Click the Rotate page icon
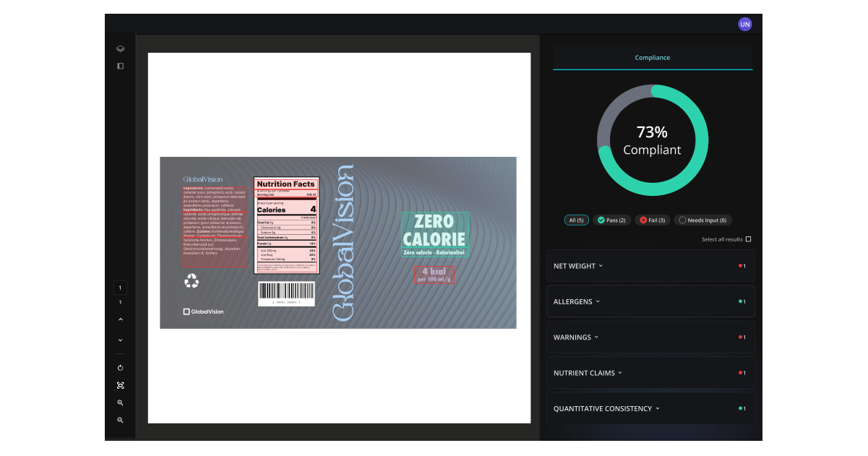Viewport: 868px width, 456px height. [120, 367]
